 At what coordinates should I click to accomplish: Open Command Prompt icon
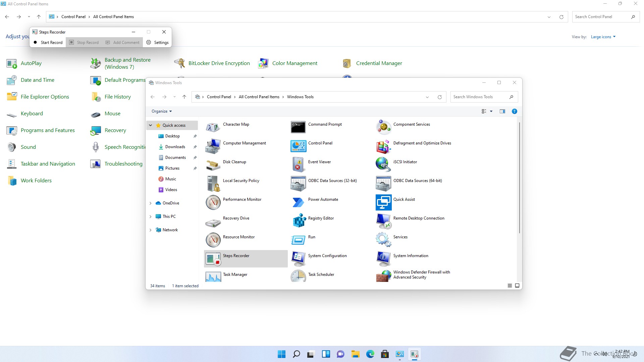point(298,127)
